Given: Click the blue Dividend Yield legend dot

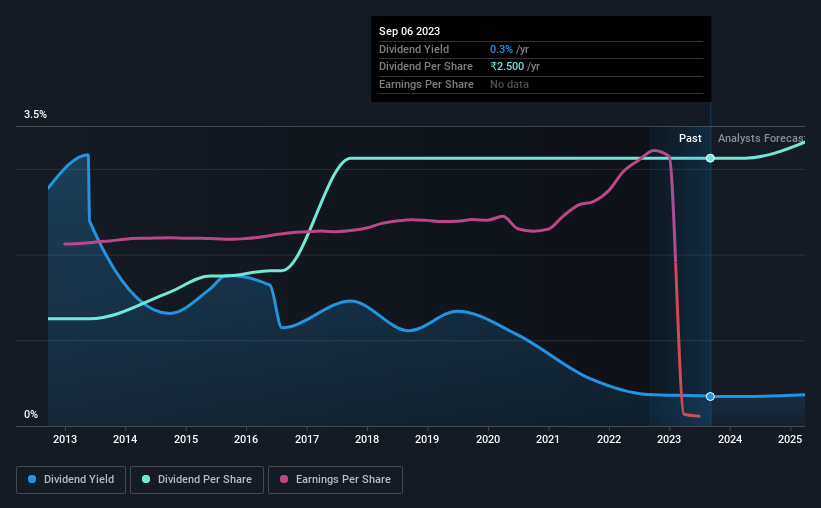Looking at the screenshot, I should (x=32, y=479).
